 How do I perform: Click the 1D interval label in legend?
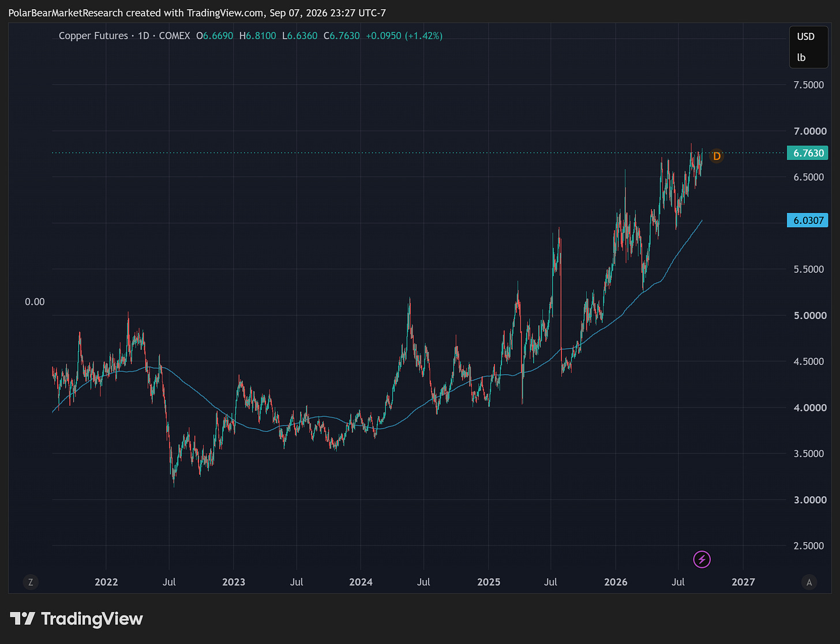pos(143,36)
